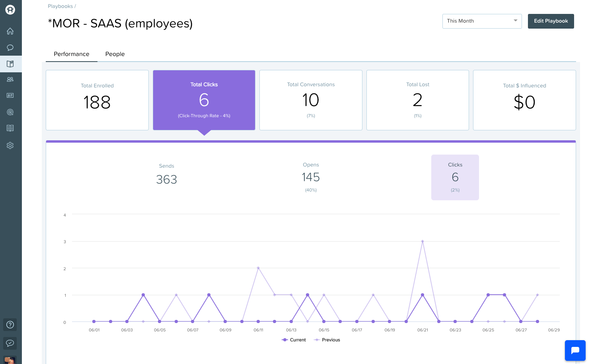Click the Edit Playbook button
This screenshot has width=590, height=364.
point(551,21)
